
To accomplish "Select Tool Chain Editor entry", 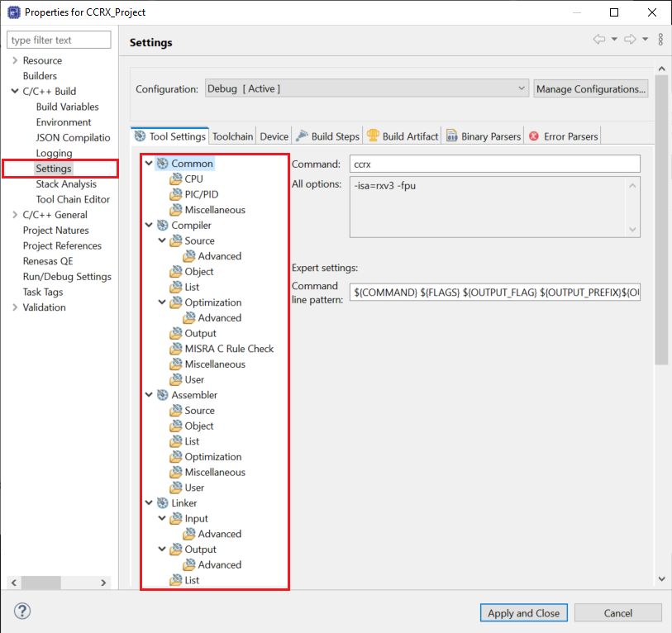I will coord(73,199).
